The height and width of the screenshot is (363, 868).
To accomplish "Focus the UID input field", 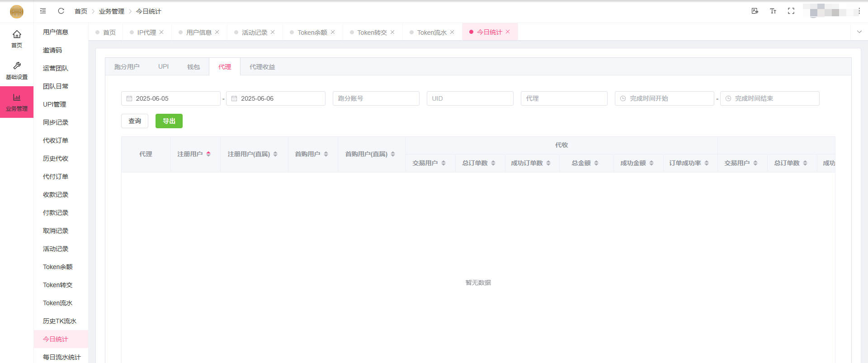I will (470, 98).
